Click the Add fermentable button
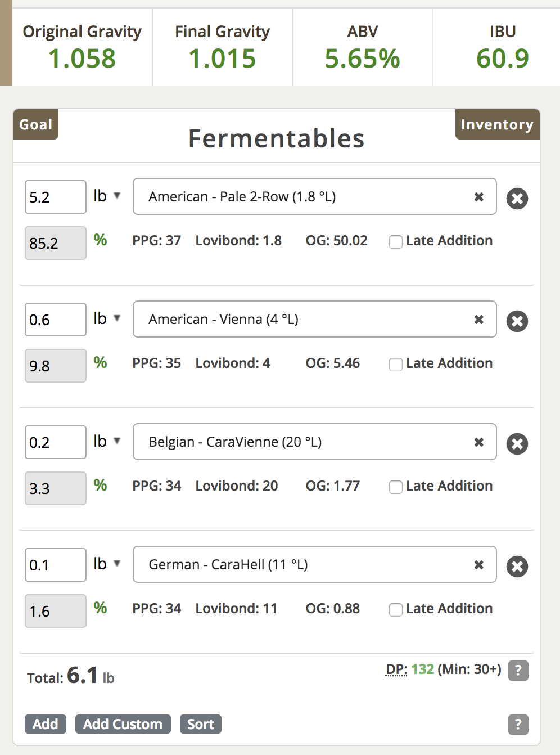This screenshot has width=560, height=755. tap(46, 724)
